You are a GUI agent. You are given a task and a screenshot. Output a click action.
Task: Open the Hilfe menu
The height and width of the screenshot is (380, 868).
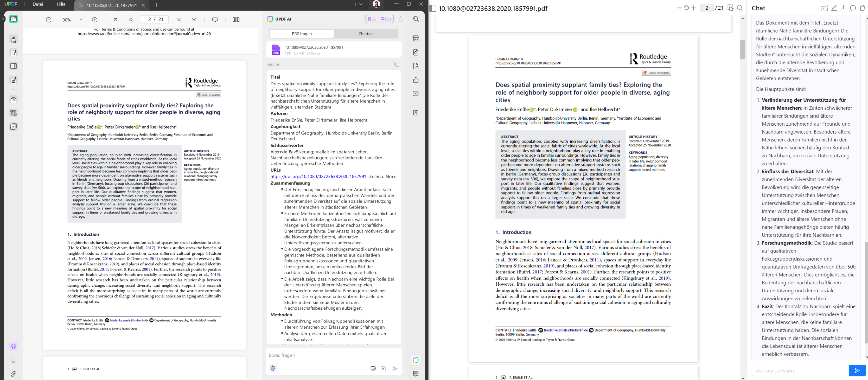click(61, 4)
